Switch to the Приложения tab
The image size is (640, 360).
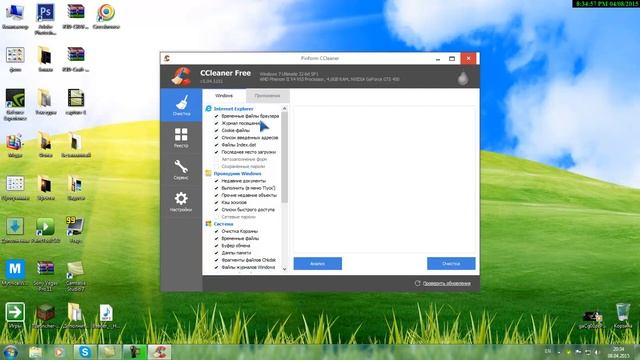tap(267, 96)
